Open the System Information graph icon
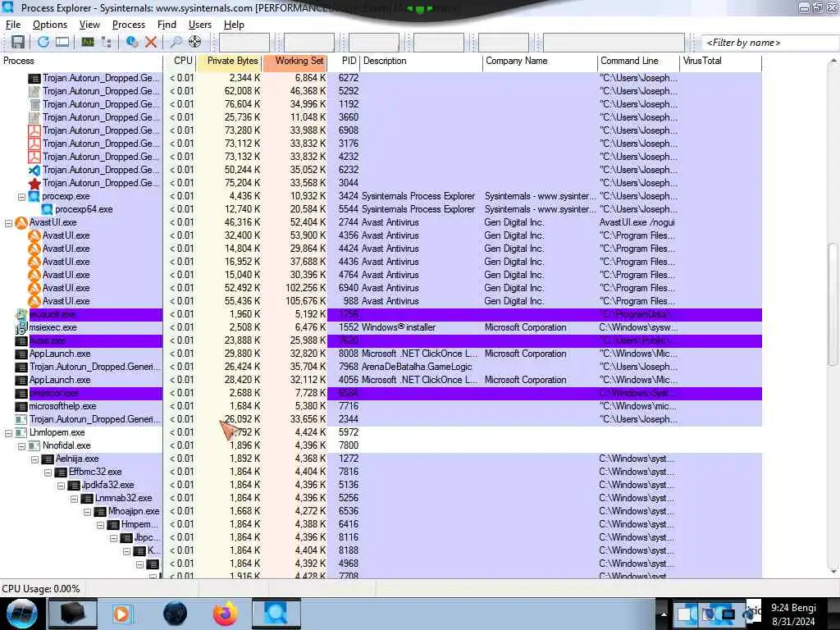840x630 pixels. click(88, 42)
